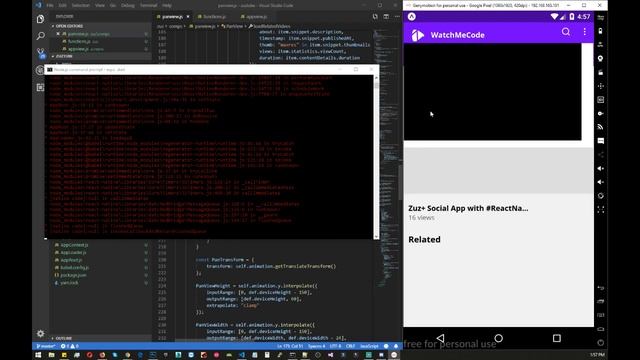Open the Debug menu in VS Code
The image size is (640, 360).
pyautogui.click(x=127, y=5)
